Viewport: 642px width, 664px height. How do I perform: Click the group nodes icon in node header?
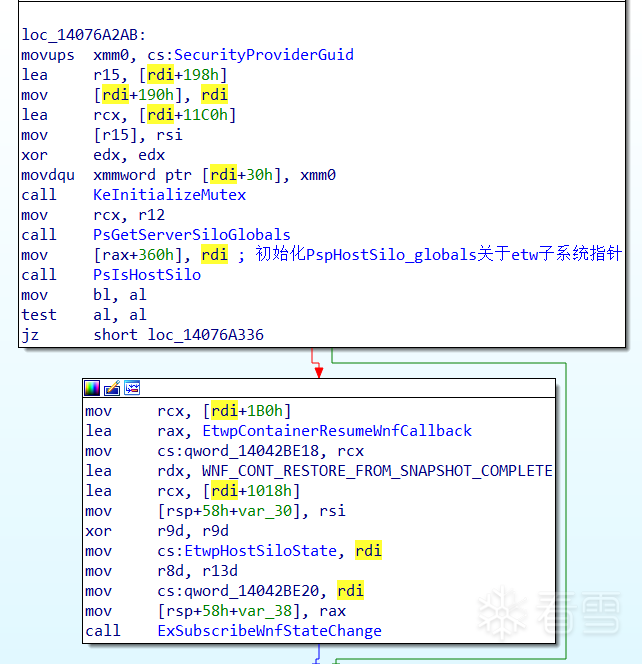132,388
